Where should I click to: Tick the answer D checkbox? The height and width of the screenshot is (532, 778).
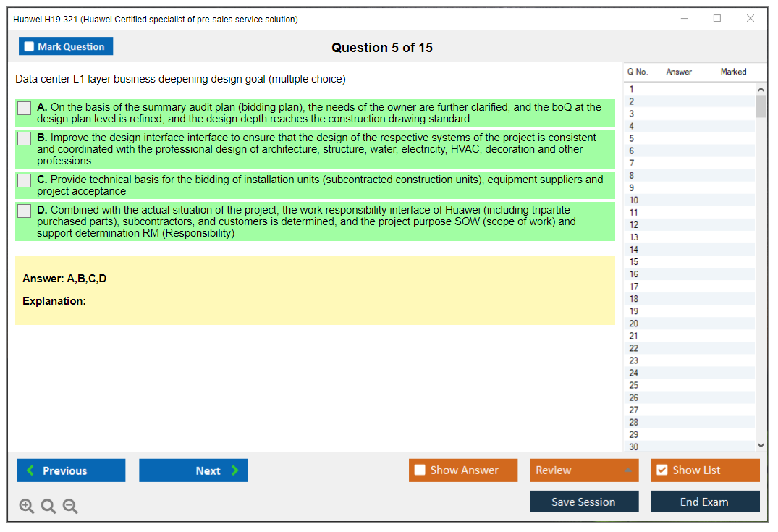pos(25,211)
